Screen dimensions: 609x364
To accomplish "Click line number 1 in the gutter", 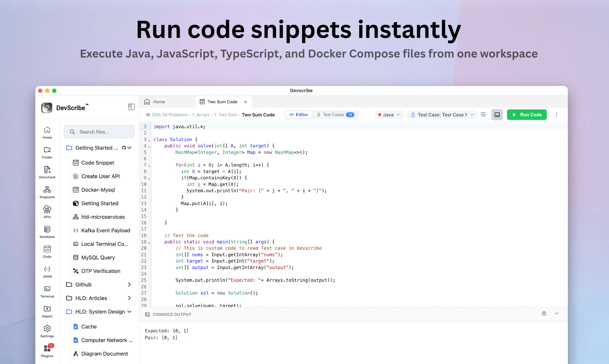I will (145, 127).
